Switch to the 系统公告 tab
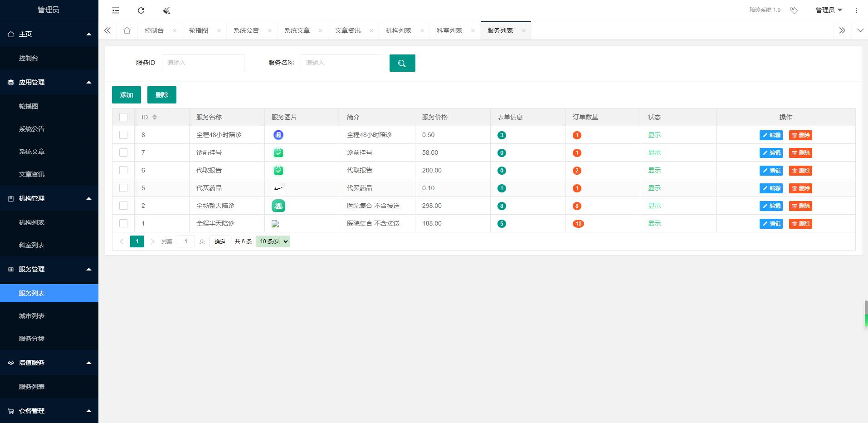 click(246, 30)
